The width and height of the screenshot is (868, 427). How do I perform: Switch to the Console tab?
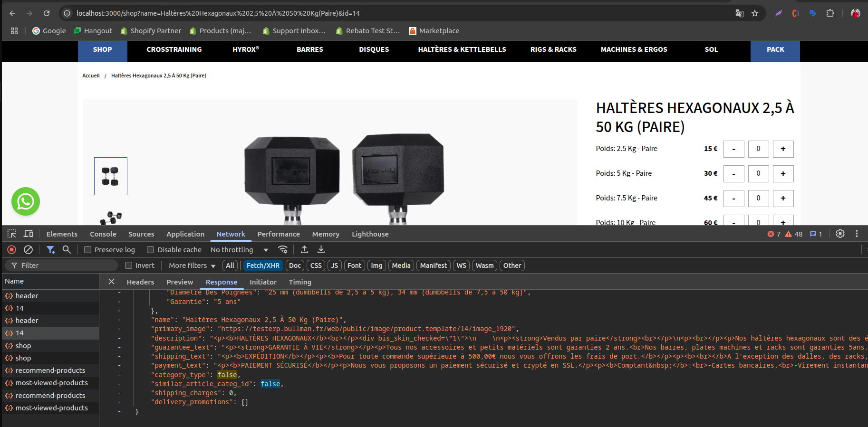pos(103,234)
